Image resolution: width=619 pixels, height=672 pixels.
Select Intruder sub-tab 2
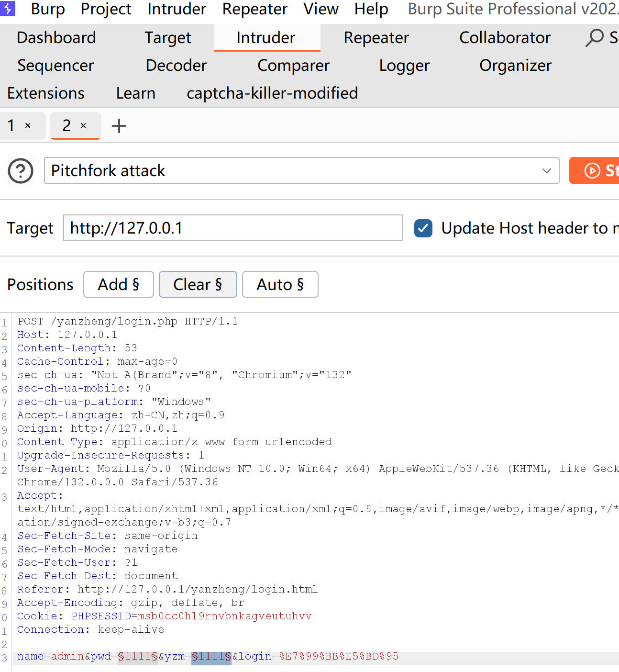pyautogui.click(x=67, y=125)
